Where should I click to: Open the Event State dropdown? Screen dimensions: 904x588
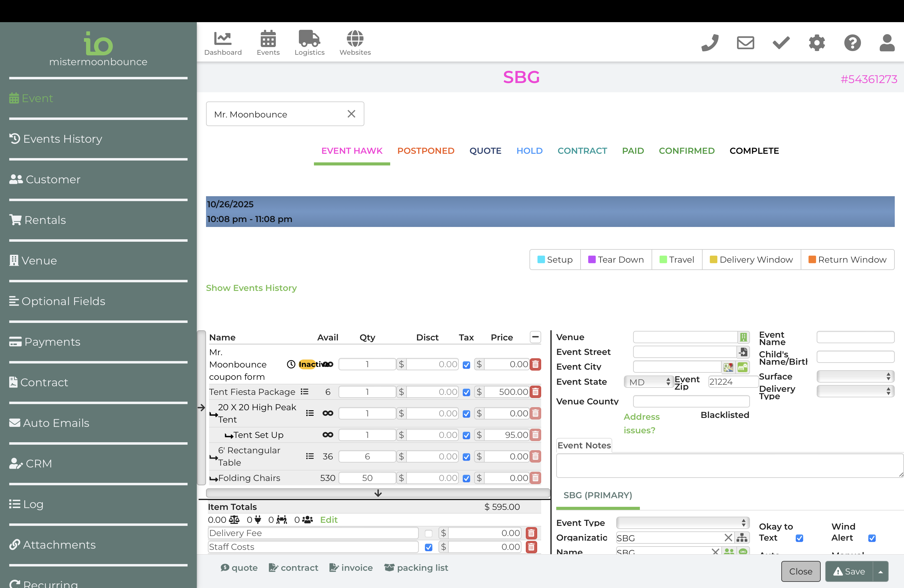pyautogui.click(x=648, y=382)
